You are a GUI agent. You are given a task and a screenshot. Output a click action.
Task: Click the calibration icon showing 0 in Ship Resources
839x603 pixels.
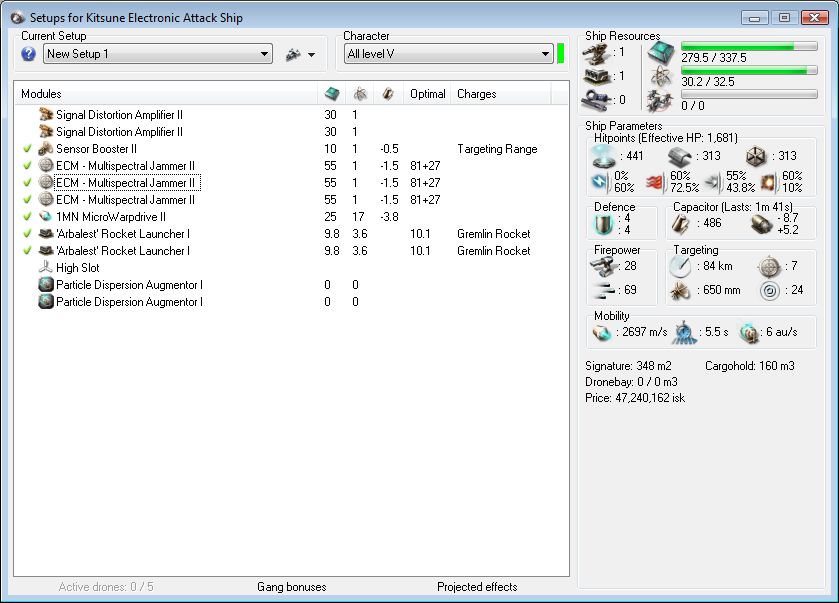click(596, 100)
